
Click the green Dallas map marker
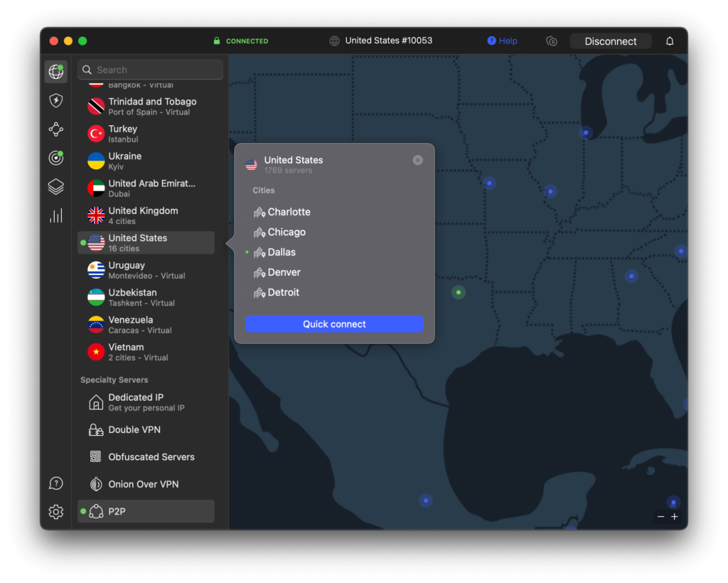click(x=459, y=292)
